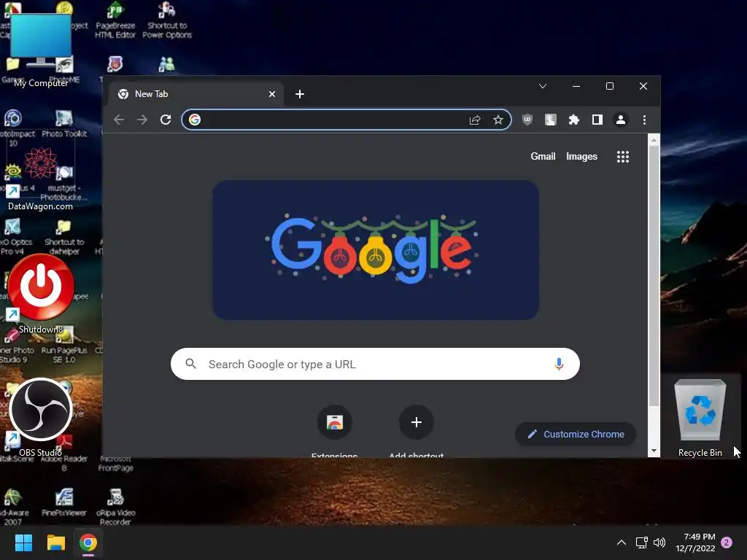Select the Ad-Aware 2007 desktop icon
This screenshot has height=560, width=747.
(x=13, y=507)
